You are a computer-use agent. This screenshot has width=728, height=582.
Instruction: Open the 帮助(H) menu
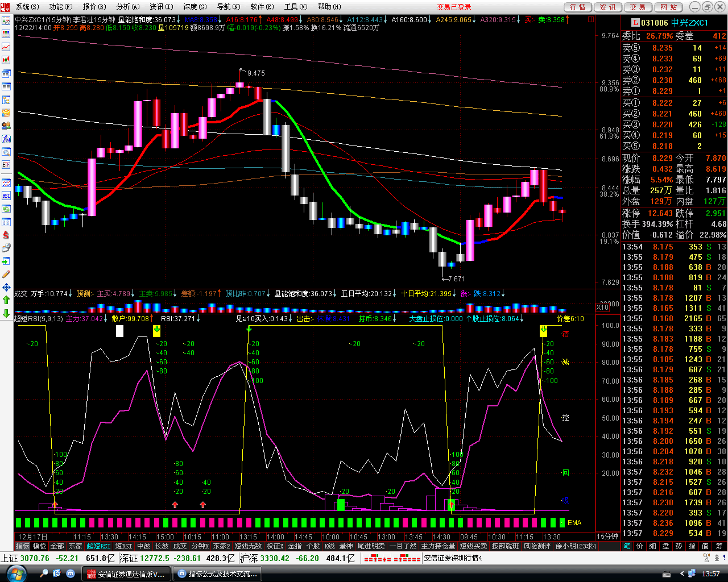click(x=329, y=7)
